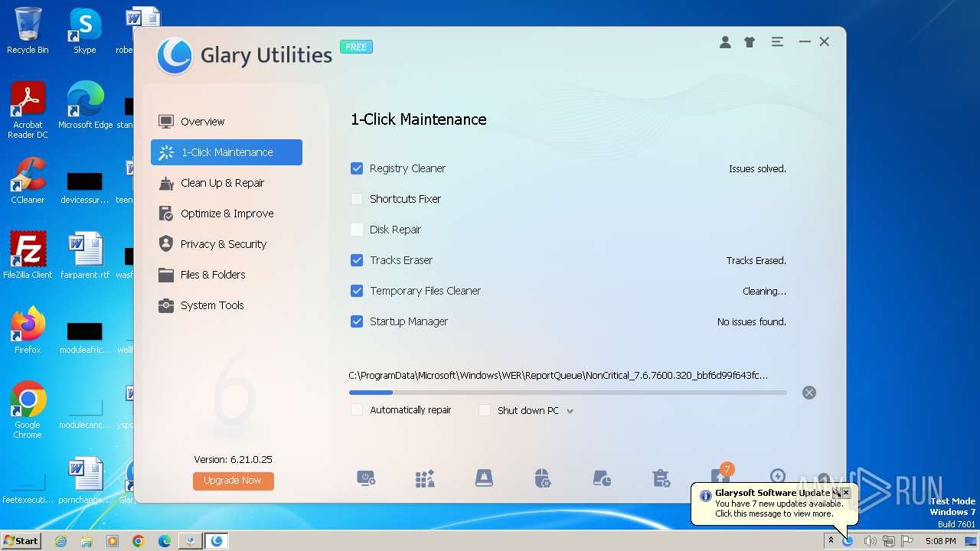
Task: Click the Start button
Action: (x=21, y=541)
